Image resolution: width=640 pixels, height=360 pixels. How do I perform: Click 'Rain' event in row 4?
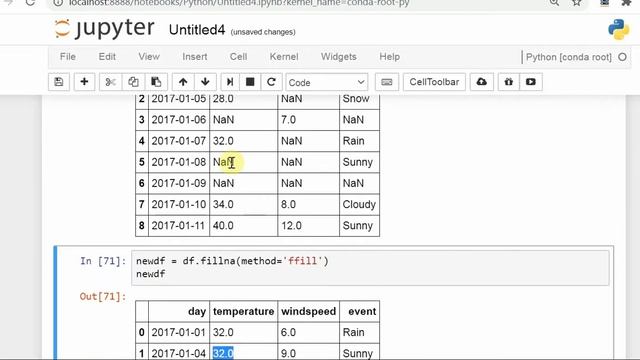coord(353,141)
